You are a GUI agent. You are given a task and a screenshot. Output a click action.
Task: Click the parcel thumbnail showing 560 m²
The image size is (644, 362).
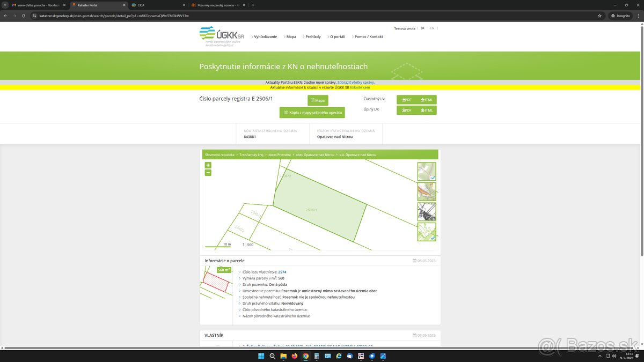(216, 282)
